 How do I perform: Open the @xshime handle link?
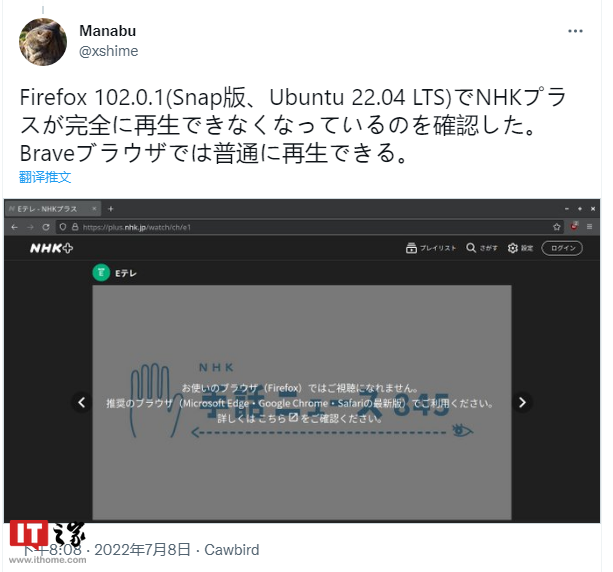pyautogui.click(x=108, y=51)
